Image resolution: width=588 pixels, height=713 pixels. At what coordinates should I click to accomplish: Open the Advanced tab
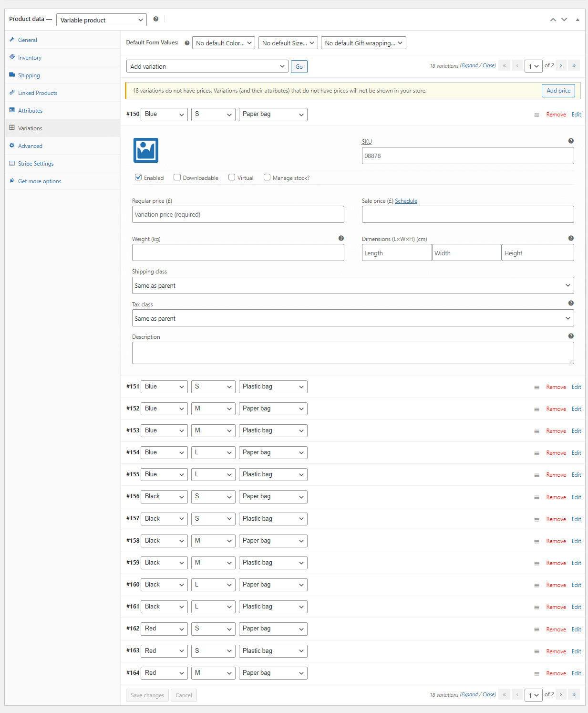pyautogui.click(x=30, y=146)
